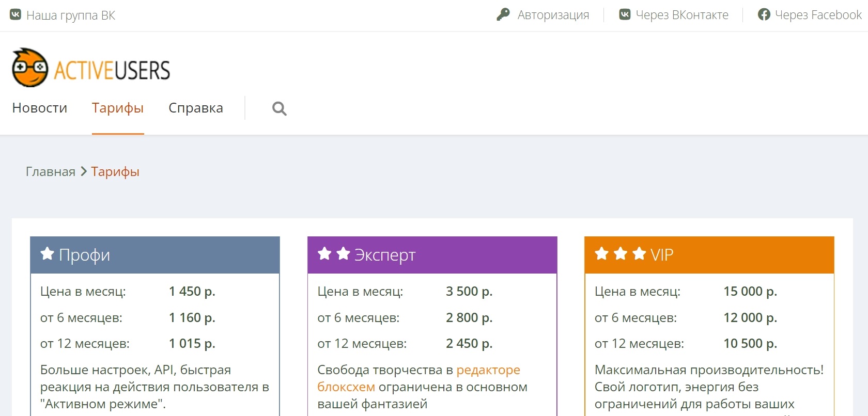Open the Справка menu item
The image size is (868, 416).
(x=196, y=108)
